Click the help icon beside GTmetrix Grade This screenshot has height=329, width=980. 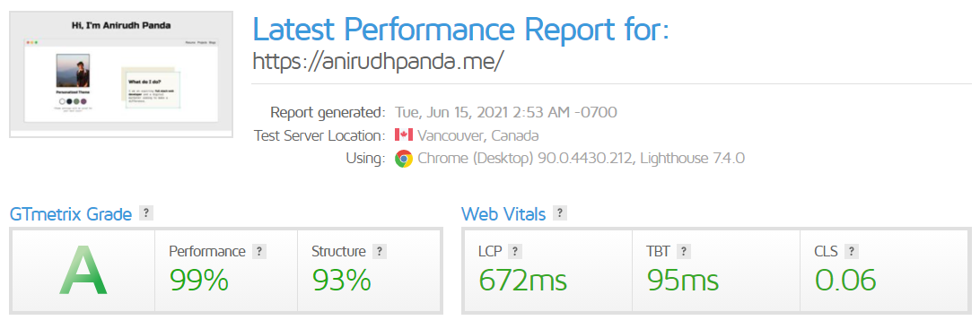click(145, 213)
